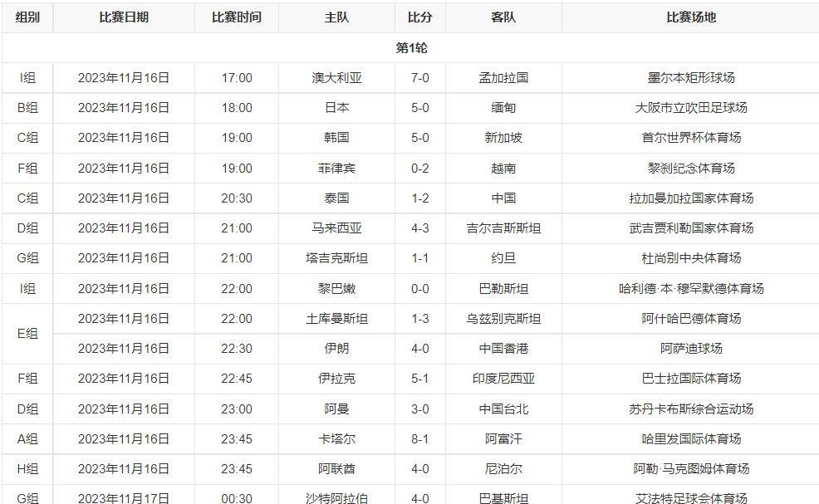Click the home team 日本
This screenshot has height=504, width=819.
coord(335,107)
